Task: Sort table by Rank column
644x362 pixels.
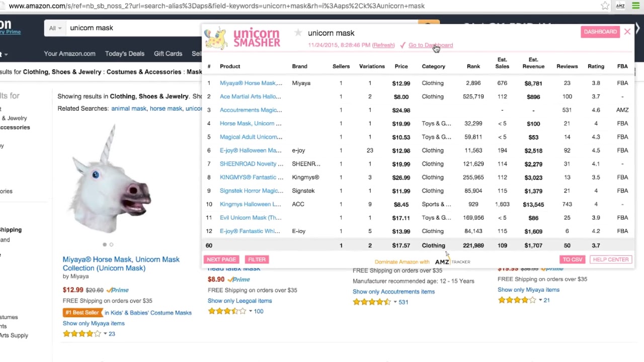Action: [x=473, y=66]
